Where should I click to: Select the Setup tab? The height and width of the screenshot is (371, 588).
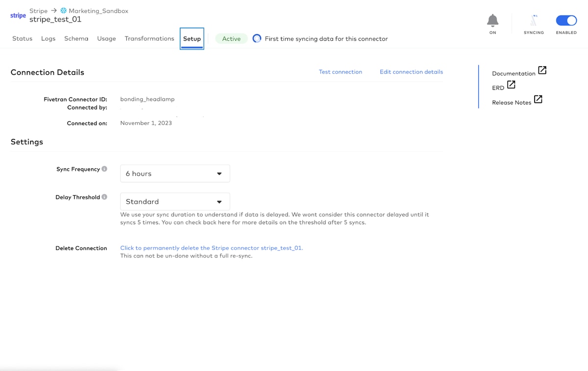[192, 39]
